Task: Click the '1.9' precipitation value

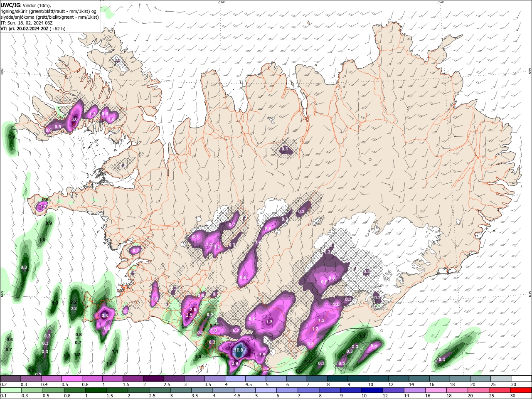Action: point(262,355)
